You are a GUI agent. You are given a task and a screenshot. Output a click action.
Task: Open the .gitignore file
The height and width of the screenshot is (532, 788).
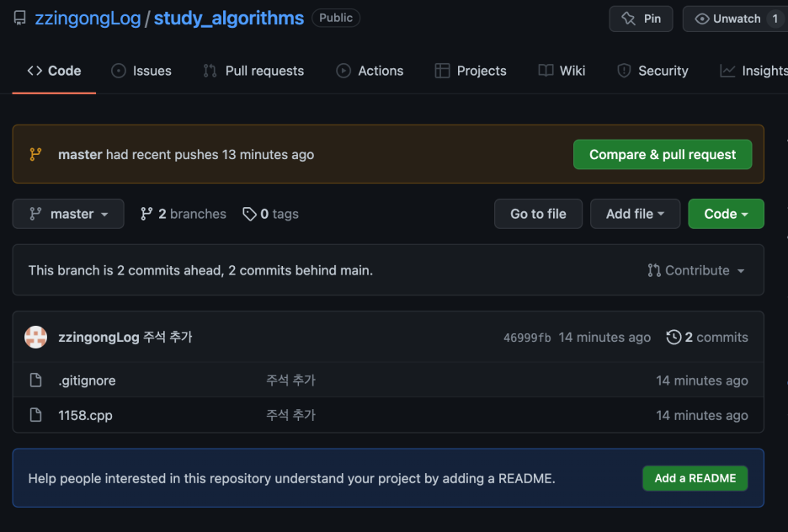click(87, 380)
